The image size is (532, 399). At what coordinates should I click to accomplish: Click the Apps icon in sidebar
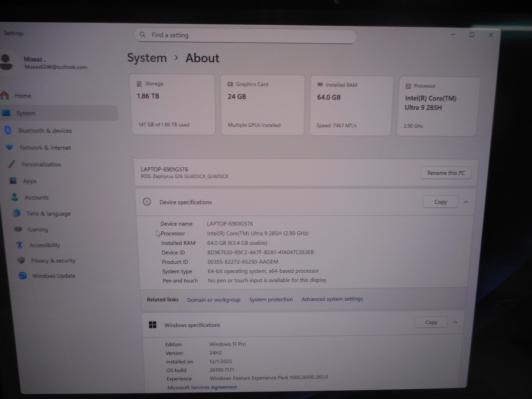13,181
